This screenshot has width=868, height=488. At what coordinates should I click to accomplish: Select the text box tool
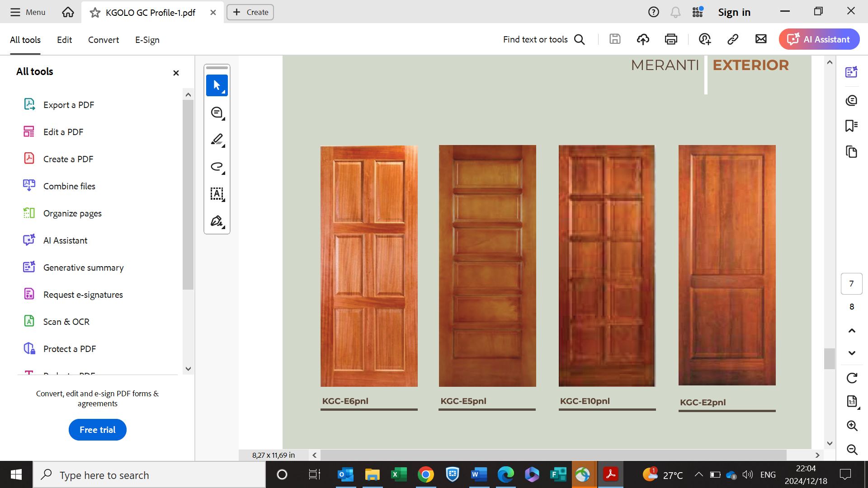[217, 194]
